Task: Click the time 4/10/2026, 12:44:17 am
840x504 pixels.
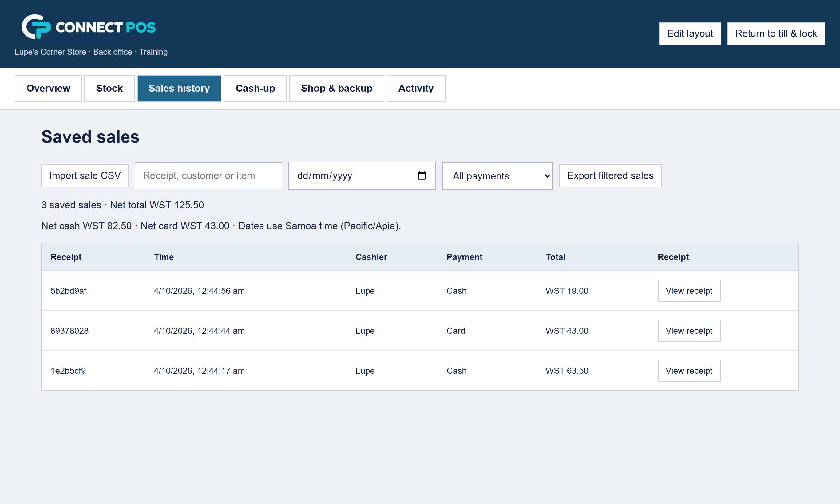Action: [x=199, y=371]
